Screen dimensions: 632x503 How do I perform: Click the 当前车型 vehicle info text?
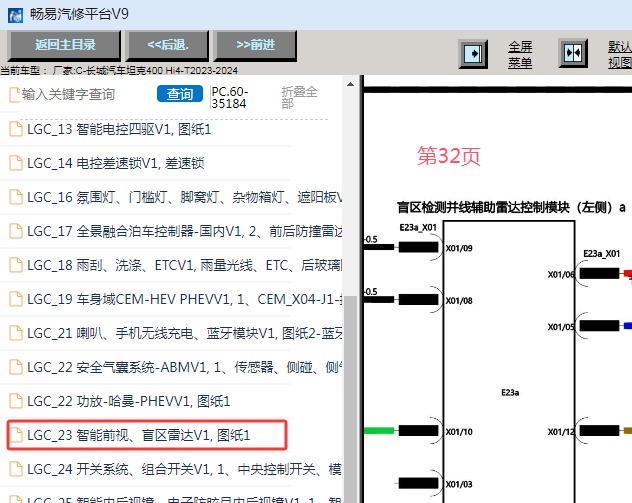click(119, 71)
